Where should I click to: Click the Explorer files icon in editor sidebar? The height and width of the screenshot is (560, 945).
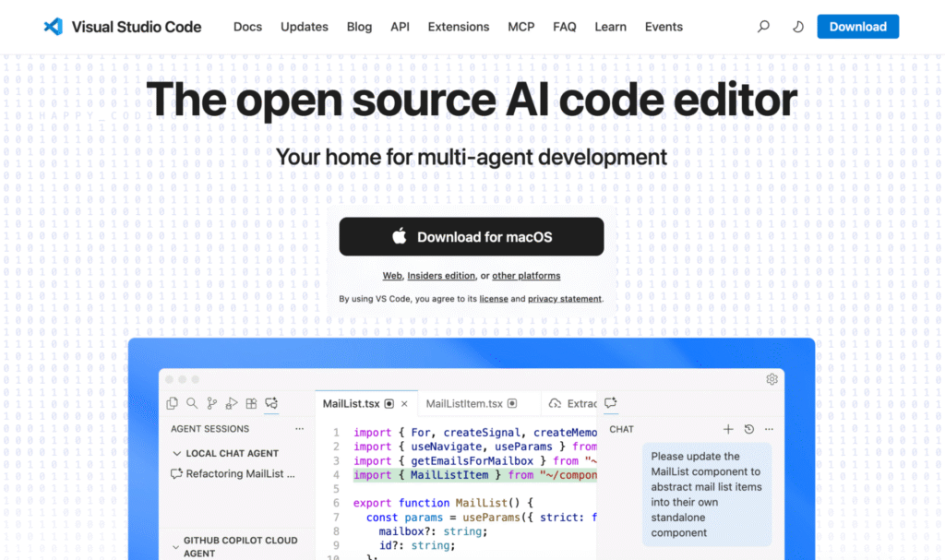point(172,403)
